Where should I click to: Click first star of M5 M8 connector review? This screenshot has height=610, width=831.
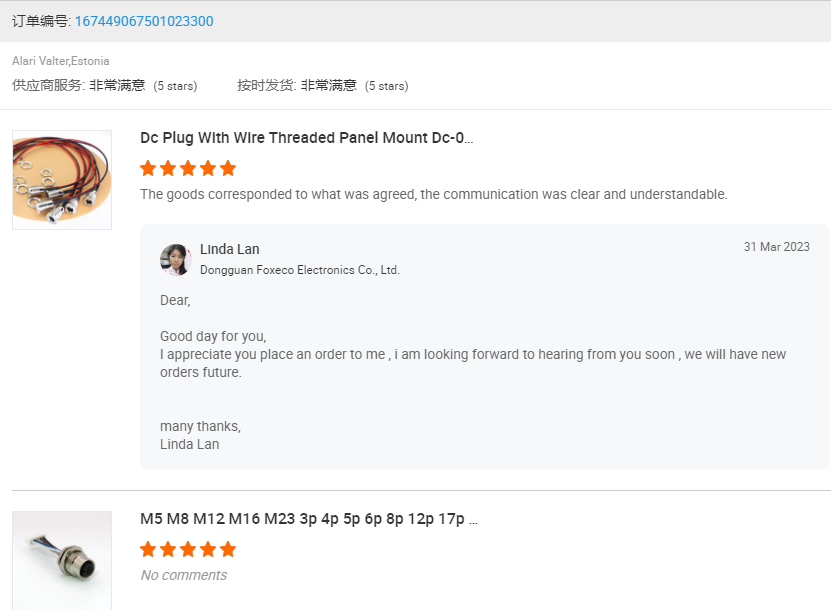pyautogui.click(x=148, y=549)
